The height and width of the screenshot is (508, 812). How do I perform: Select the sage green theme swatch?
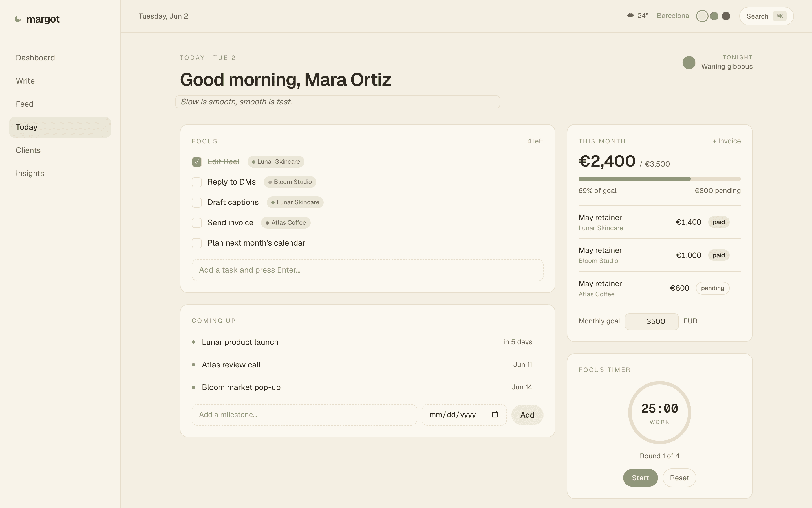(x=714, y=16)
